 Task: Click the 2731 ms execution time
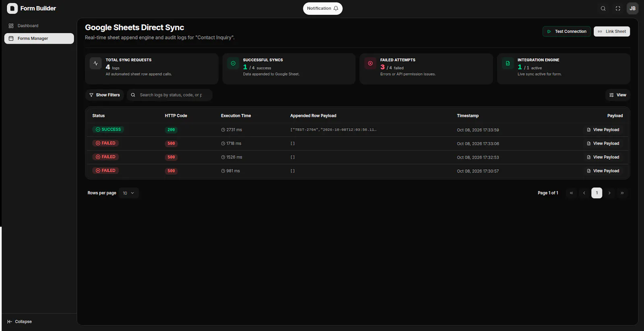(x=231, y=130)
